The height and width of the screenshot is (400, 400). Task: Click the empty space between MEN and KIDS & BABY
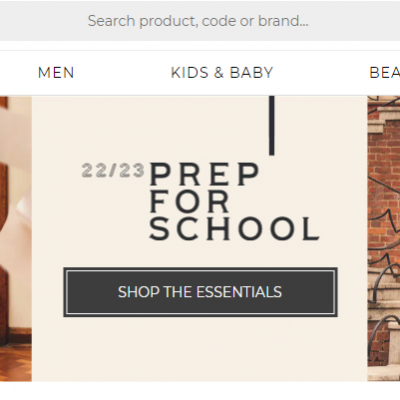122,73
